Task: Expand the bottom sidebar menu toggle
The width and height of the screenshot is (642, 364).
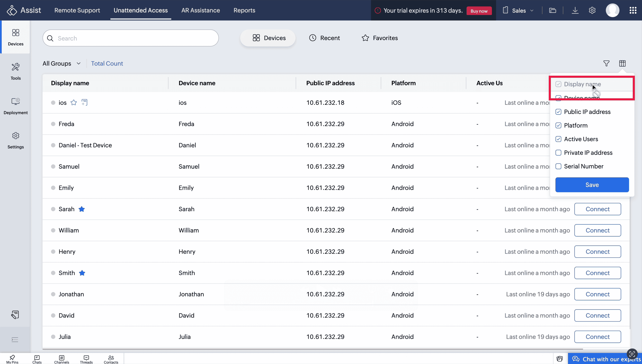Action: [x=15, y=339]
